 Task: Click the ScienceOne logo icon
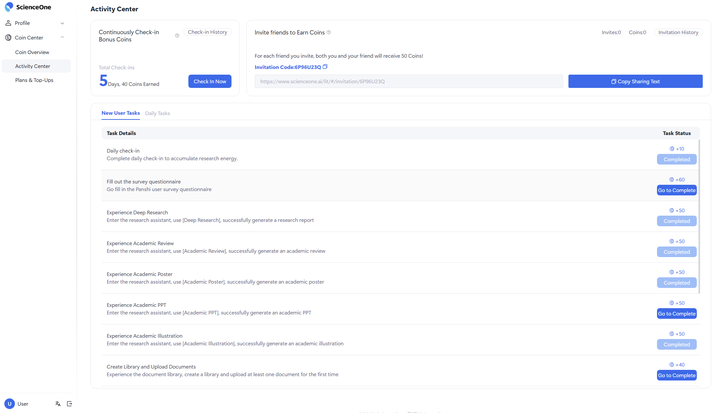coord(9,7)
